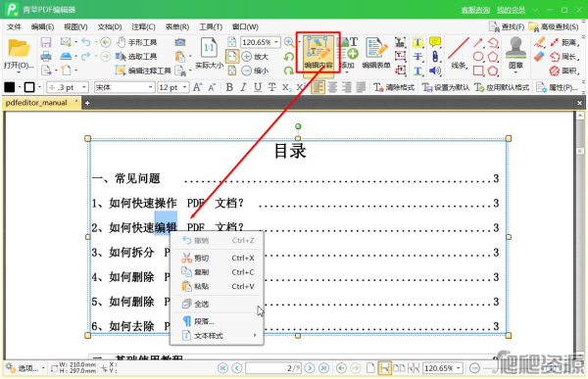Expand the fill color dropdown arrow

click(x=20, y=87)
